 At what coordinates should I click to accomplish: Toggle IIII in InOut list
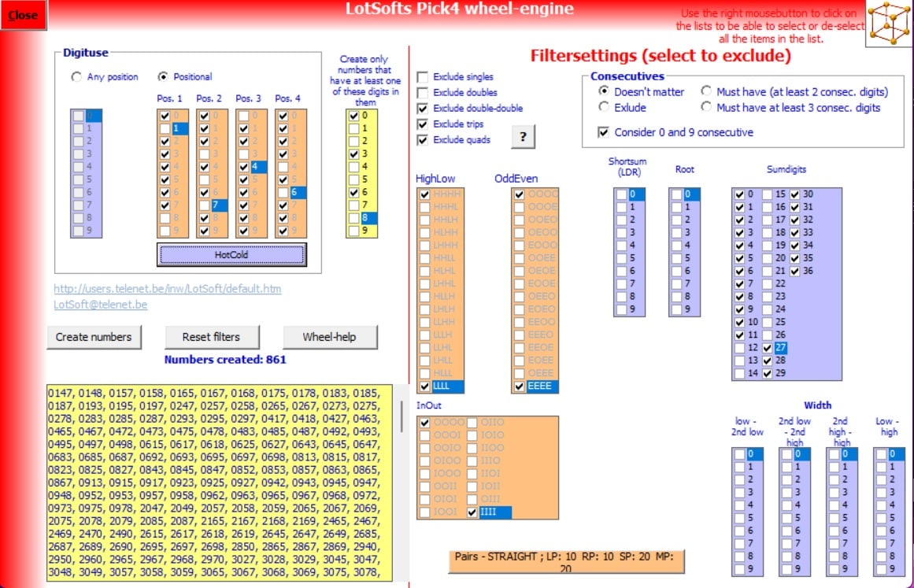click(x=472, y=512)
